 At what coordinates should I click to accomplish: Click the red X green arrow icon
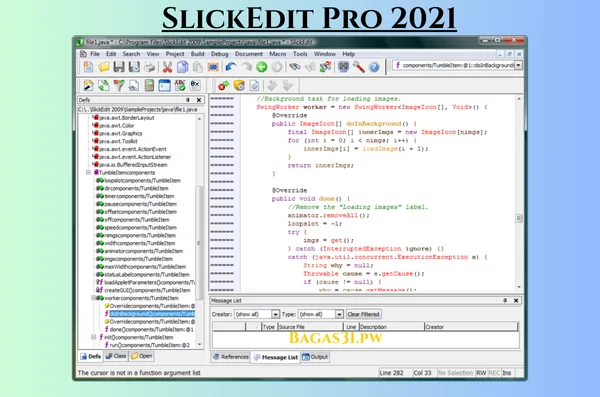(223, 85)
